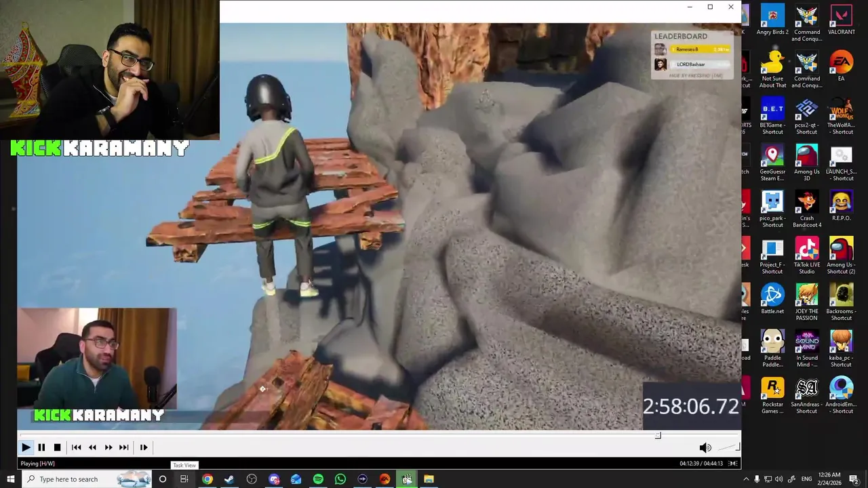Open BETGame shortcut icon
Viewport: 868px width, 488px height.
pos(772,115)
